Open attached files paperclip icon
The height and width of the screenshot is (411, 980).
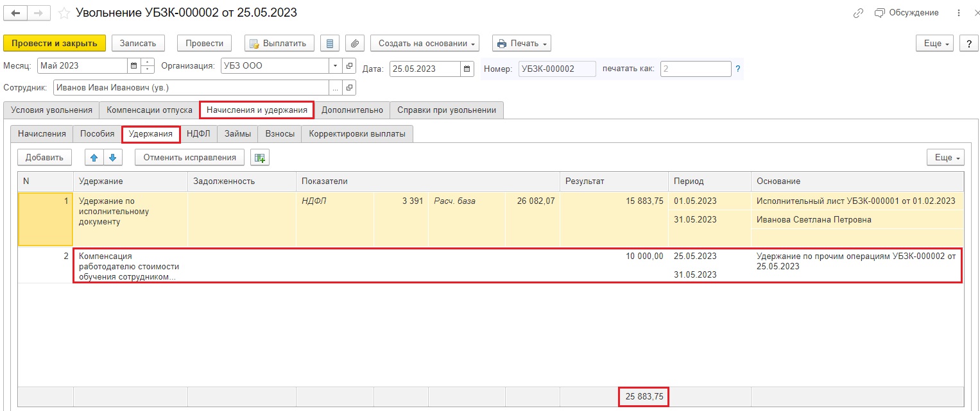tap(355, 43)
